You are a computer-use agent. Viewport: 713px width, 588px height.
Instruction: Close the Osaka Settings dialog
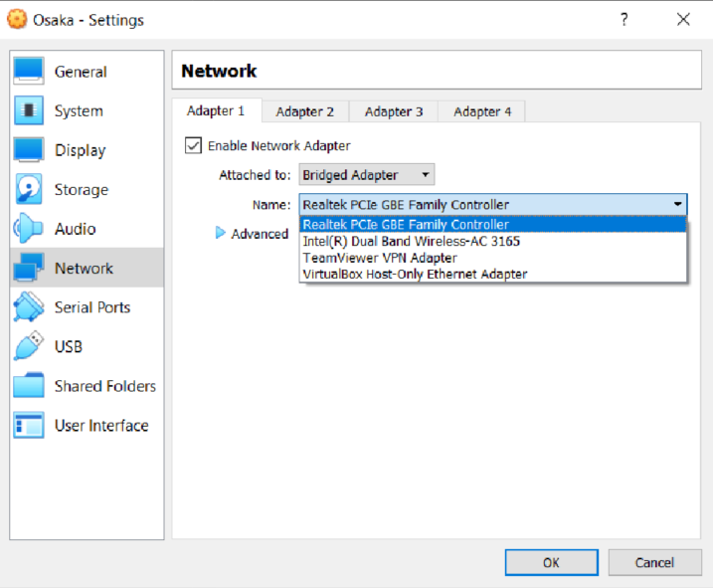point(683,20)
